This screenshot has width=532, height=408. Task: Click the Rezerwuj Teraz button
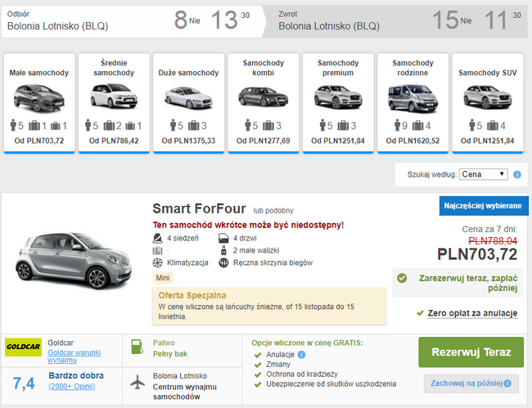coord(471,352)
